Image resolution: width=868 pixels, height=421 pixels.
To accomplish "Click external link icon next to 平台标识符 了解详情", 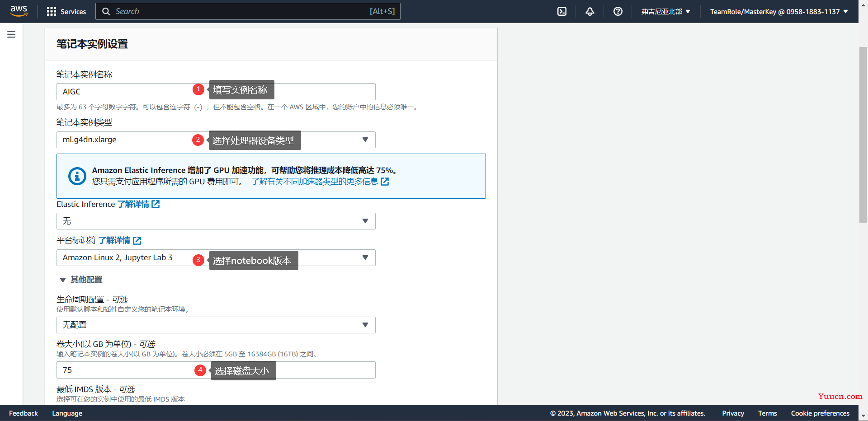I will [x=137, y=241].
